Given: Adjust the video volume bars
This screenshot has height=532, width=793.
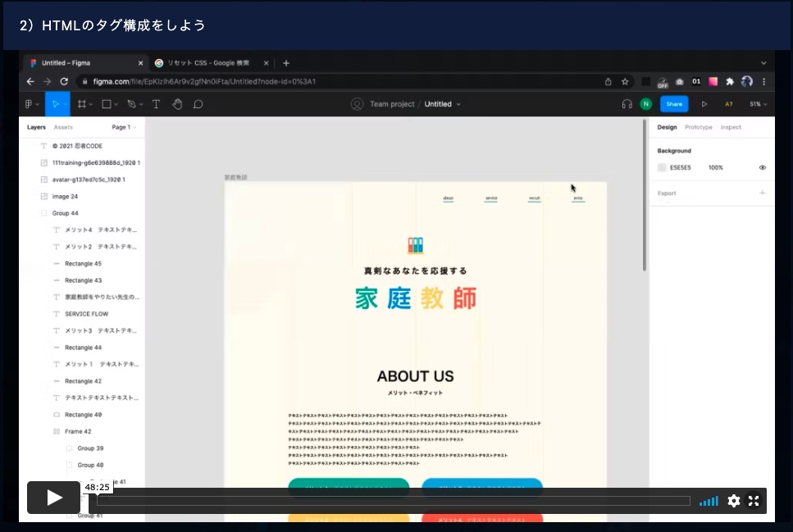Looking at the screenshot, I should tap(709, 501).
